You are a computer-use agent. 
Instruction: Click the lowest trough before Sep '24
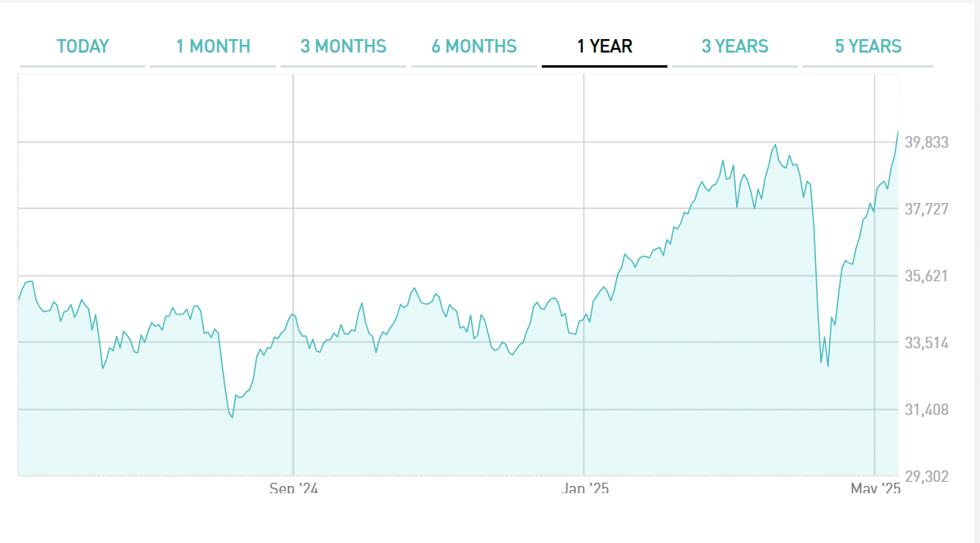coord(233,417)
